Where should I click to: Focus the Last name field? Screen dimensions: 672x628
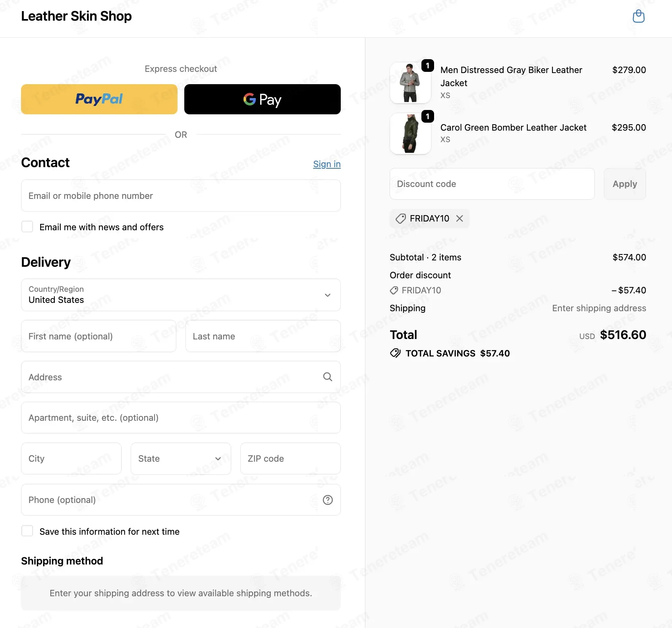click(263, 336)
